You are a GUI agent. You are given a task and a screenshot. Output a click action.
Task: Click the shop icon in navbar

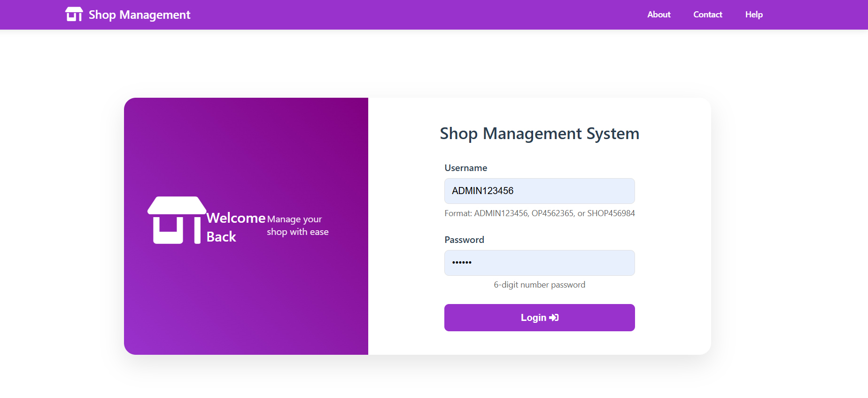click(x=74, y=15)
